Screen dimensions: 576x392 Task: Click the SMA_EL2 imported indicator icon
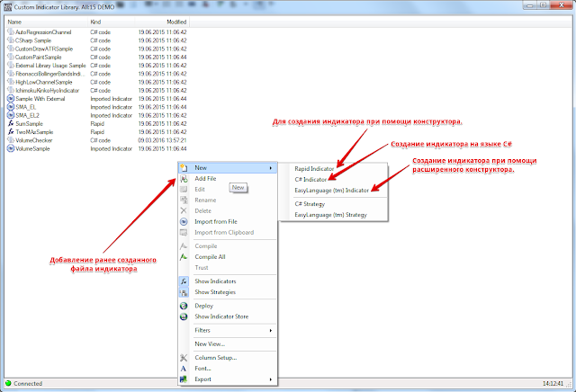tap(11, 115)
